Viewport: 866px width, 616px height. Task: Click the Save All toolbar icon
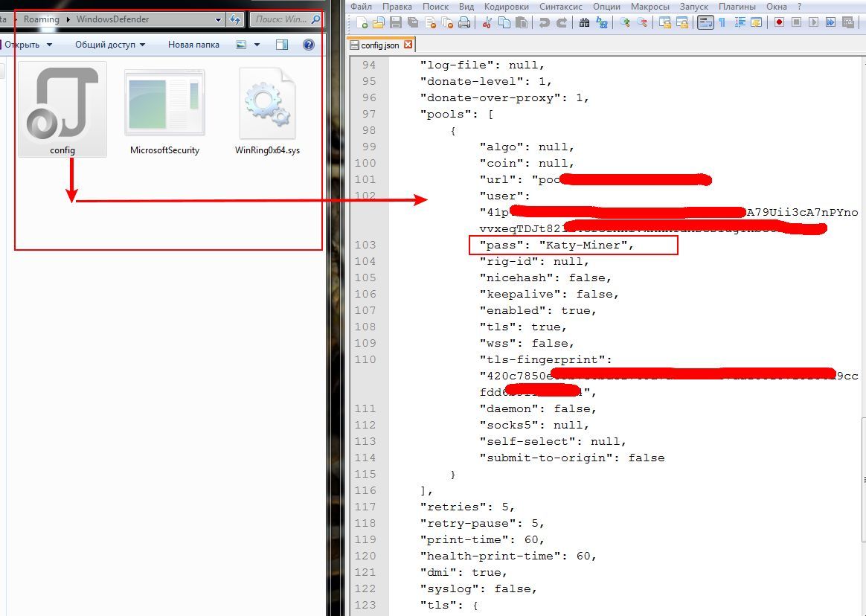coord(413,22)
